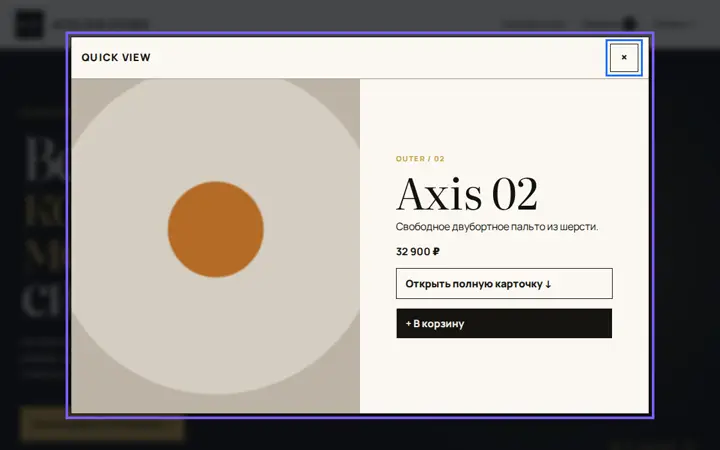Add Axis 02 to cart with В корзину
The image size is (720, 450).
[x=504, y=323]
